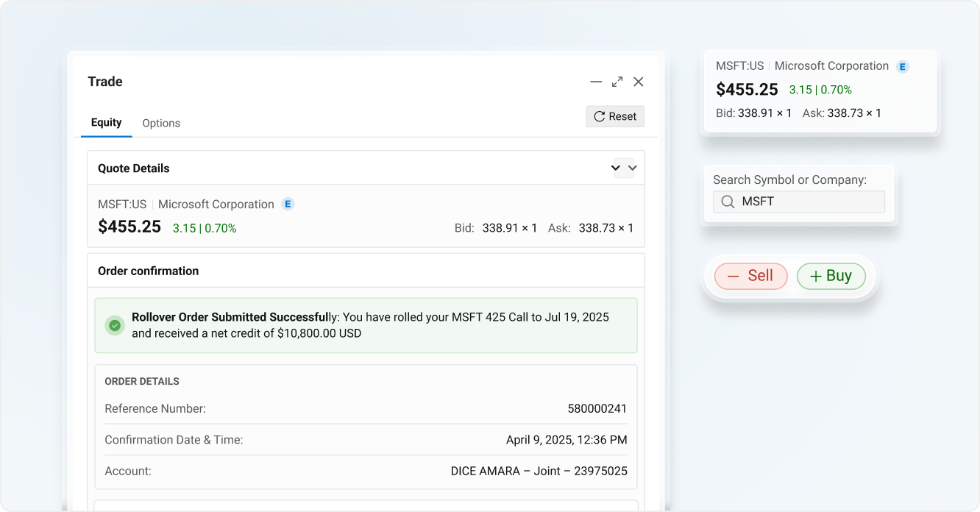Switch to the Equity tab
The height and width of the screenshot is (512, 980).
(106, 123)
